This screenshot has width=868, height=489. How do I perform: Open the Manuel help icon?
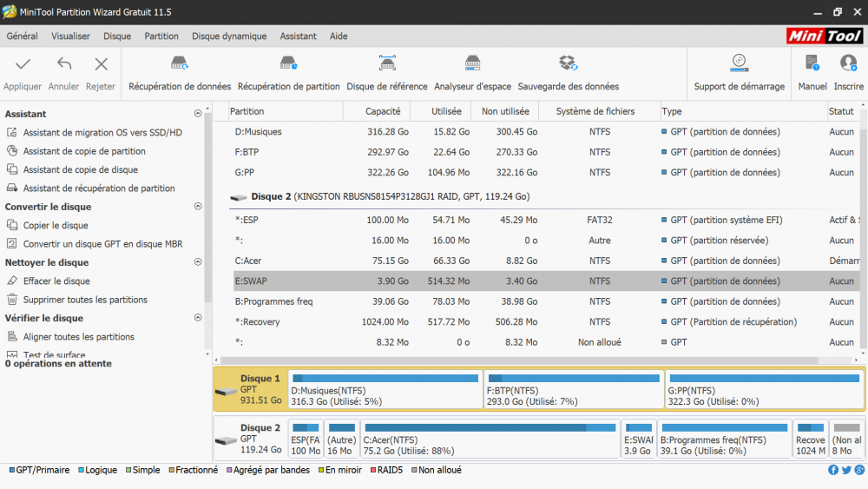812,64
